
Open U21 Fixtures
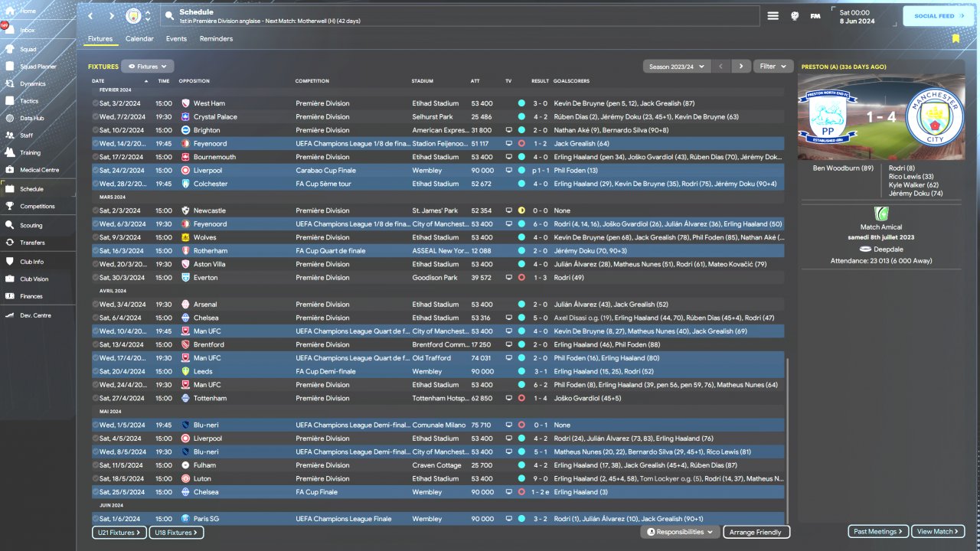point(119,532)
